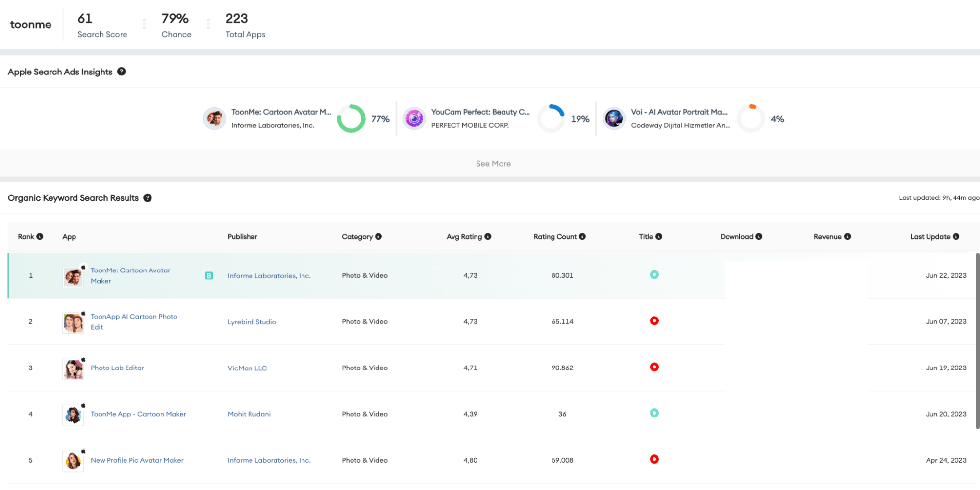Show info for the Rating Count column
Screen dimensions: 980x490
pyautogui.click(x=582, y=236)
